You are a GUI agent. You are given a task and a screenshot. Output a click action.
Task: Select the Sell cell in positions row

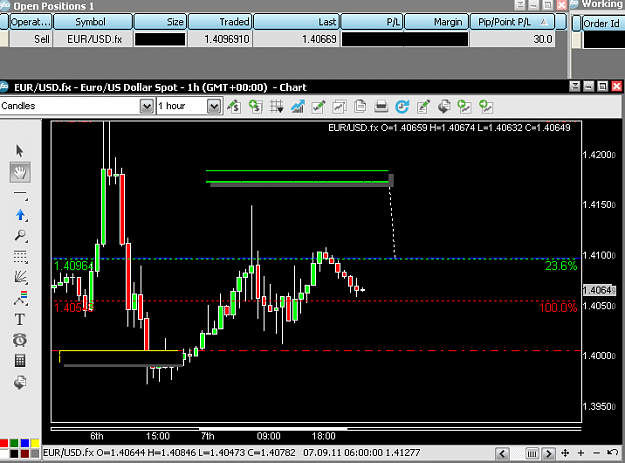click(x=31, y=39)
